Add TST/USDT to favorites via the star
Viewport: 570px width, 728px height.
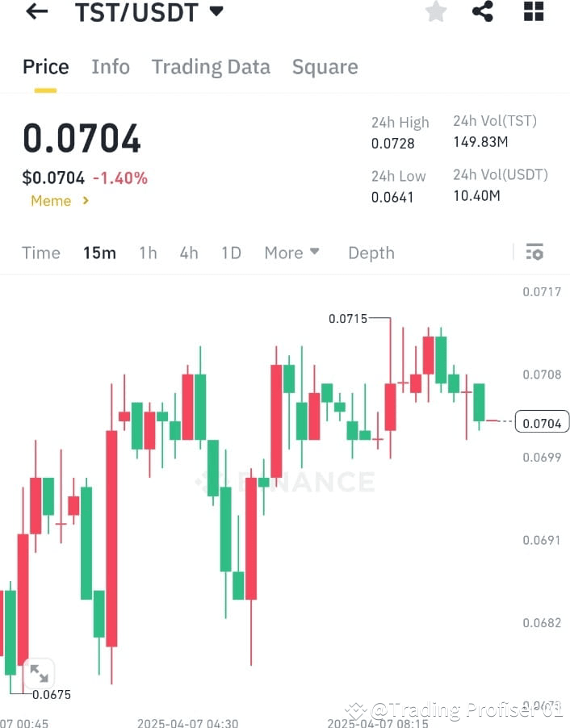pos(436,12)
